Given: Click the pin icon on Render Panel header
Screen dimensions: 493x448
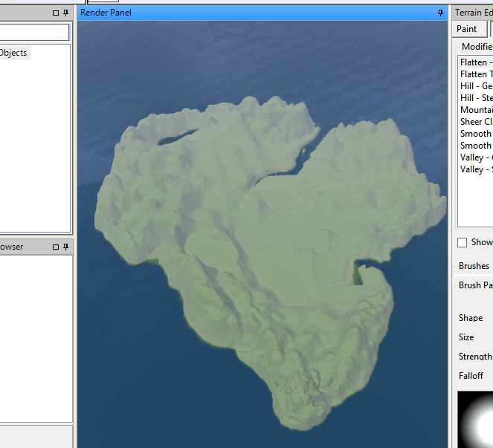Looking at the screenshot, I should point(441,13).
